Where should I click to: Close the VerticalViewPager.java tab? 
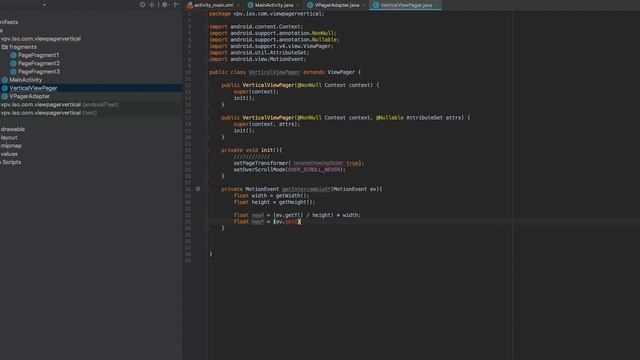click(437, 5)
